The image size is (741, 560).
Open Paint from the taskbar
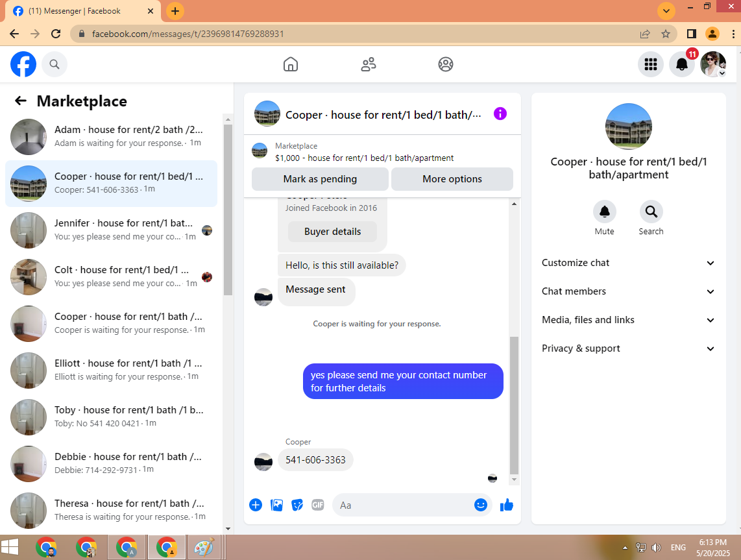pyautogui.click(x=204, y=547)
